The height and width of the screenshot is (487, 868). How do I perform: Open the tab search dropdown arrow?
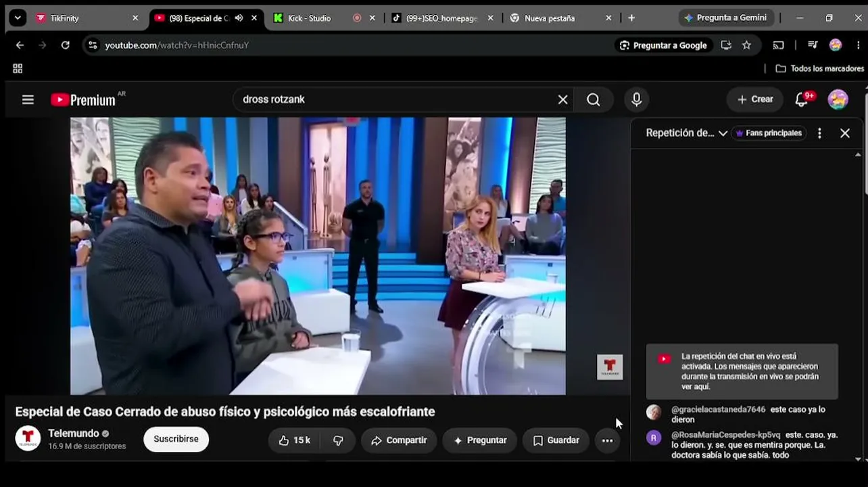[18, 18]
